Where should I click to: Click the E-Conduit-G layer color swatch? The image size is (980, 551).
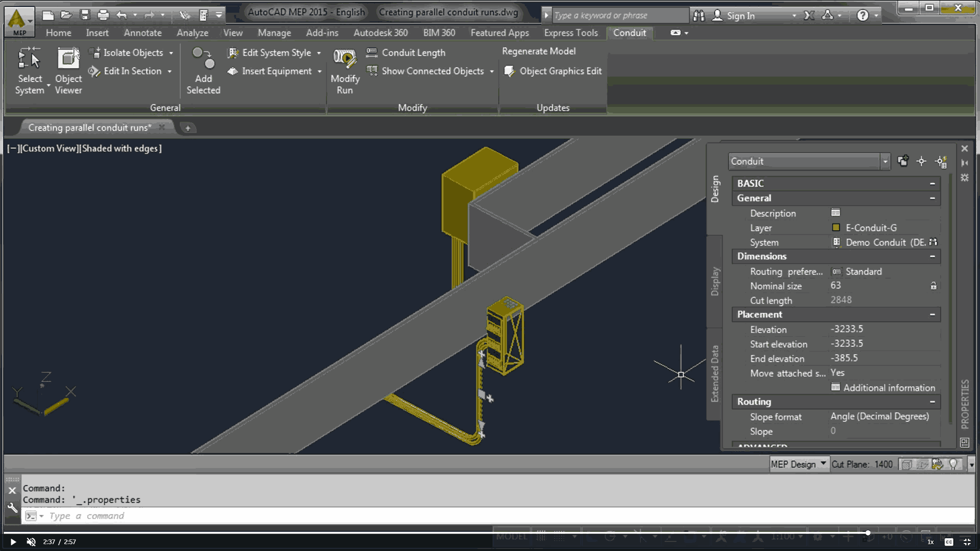click(836, 228)
